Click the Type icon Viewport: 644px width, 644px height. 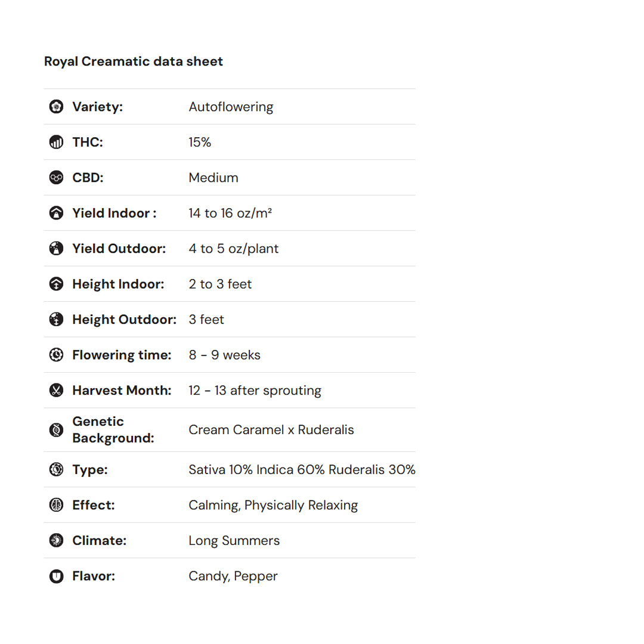[x=56, y=469]
